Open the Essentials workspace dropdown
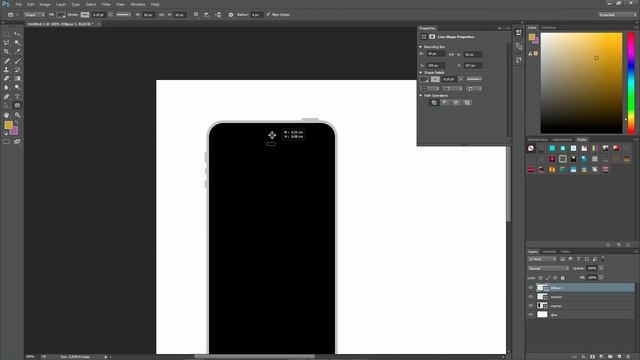The image size is (640, 360). coord(617,15)
